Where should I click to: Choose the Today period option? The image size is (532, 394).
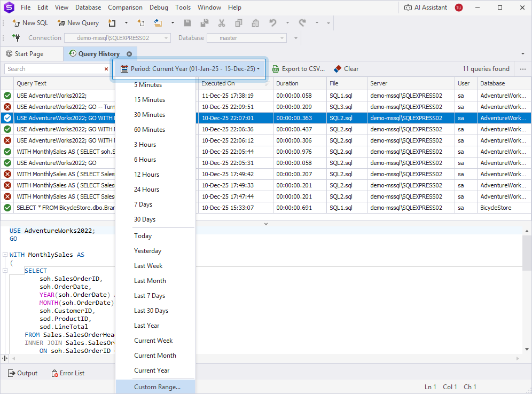(x=155, y=236)
